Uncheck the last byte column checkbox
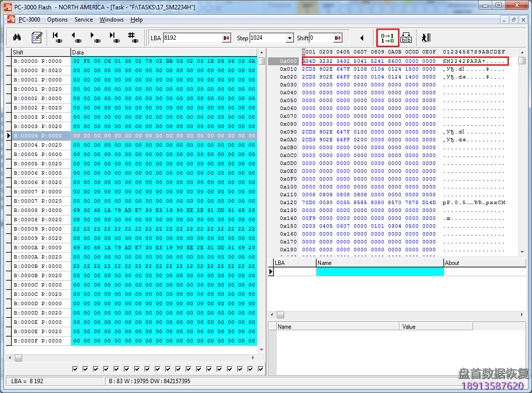Image resolution: width=532 pixels, height=393 pixels. tap(261, 369)
